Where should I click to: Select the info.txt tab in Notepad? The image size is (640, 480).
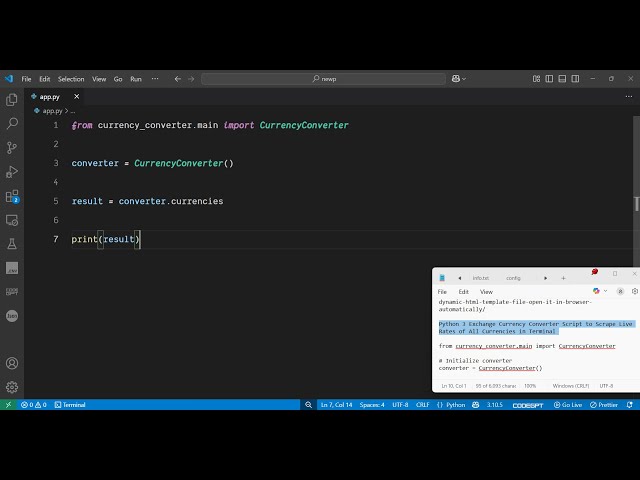click(480, 278)
